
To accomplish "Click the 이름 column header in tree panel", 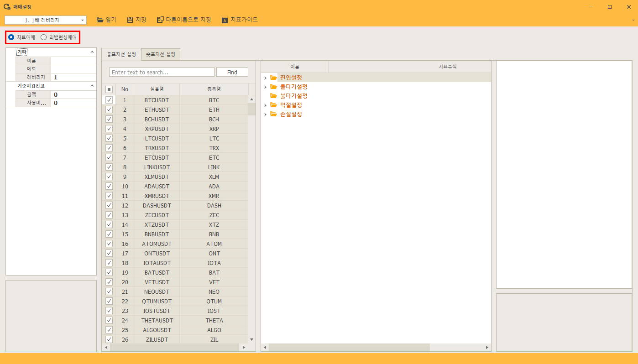I will coord(295,67).
